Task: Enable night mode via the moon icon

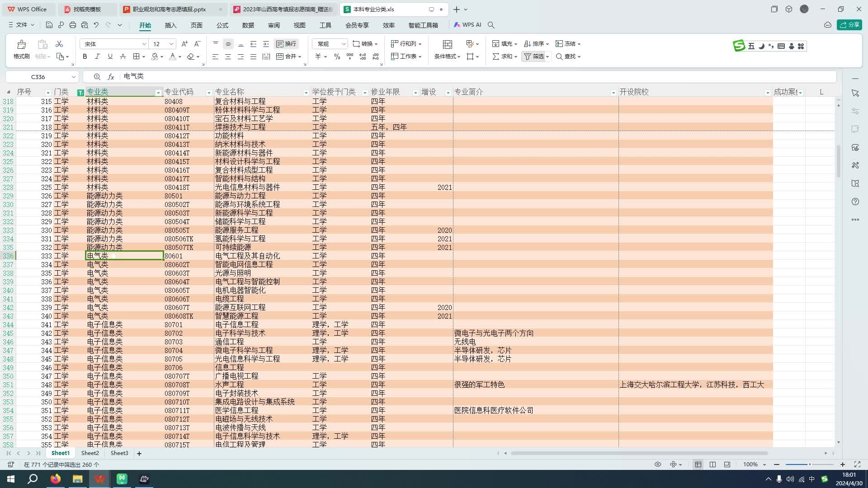Action: [761, 46]
